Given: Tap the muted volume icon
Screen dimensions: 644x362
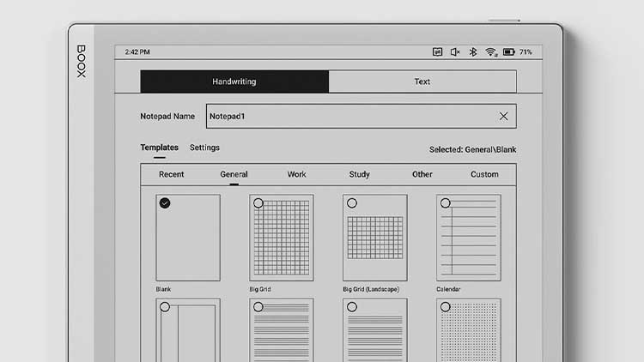Looking at the screenshot, I should coord(455,52).
